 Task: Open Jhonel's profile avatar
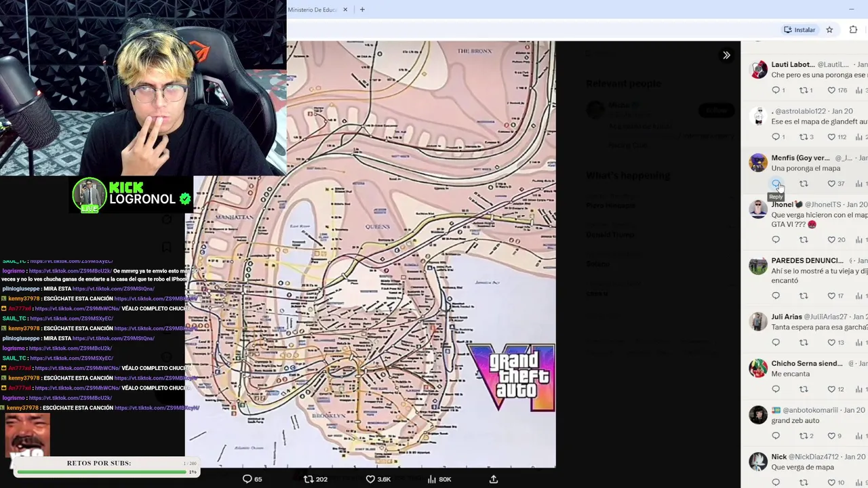[758, 209]
